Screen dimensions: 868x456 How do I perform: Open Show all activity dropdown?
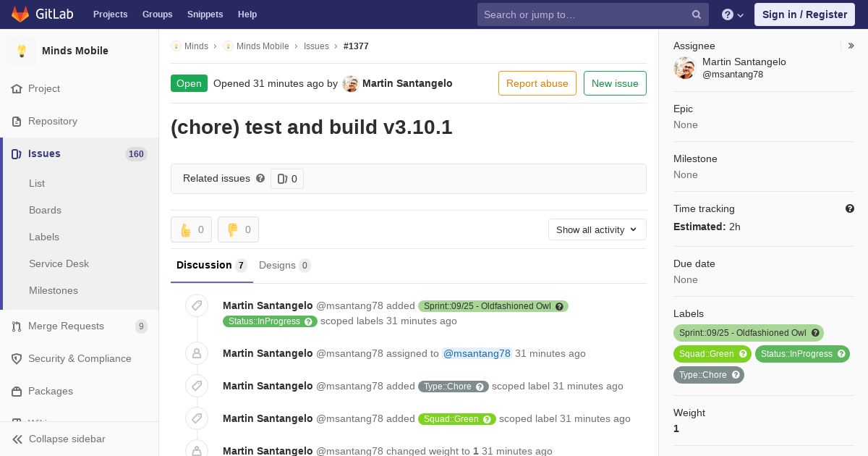(597, 229)
